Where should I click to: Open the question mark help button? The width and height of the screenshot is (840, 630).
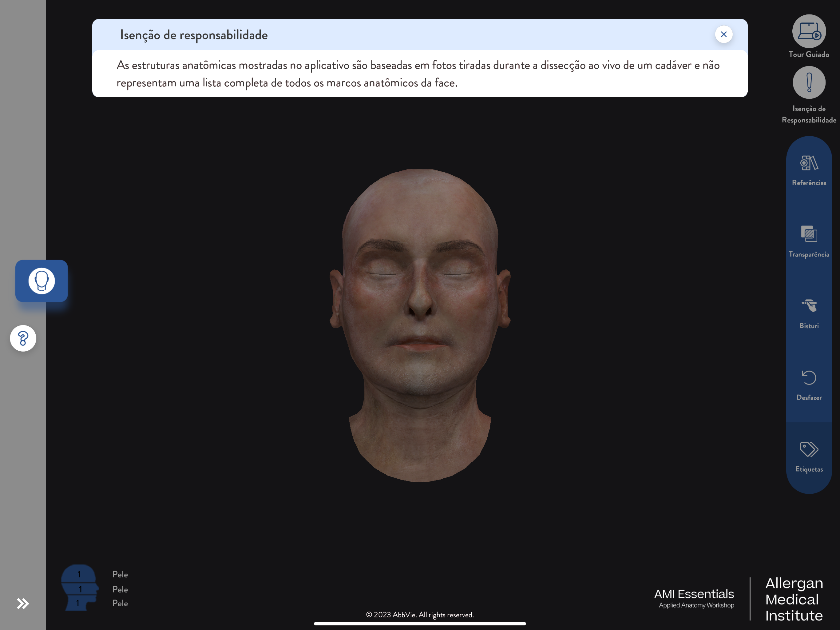pyautogui.click(x=23, y=338)
